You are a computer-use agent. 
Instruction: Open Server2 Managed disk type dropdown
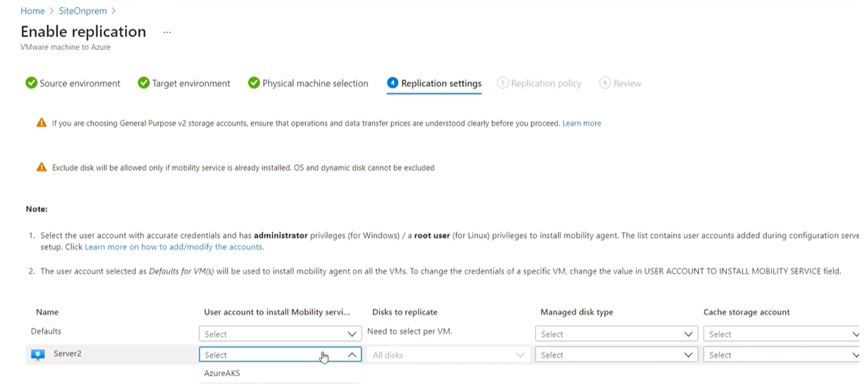tap(616, 355)
